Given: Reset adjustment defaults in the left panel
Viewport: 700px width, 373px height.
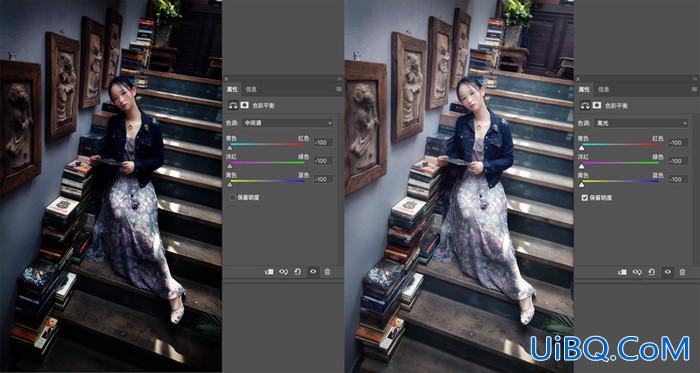Looking at the screenshot, I should tap(298, 271).
